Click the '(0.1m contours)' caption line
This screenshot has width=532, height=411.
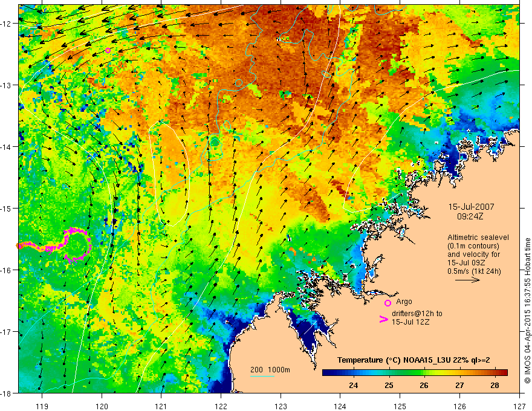(473, 246)
